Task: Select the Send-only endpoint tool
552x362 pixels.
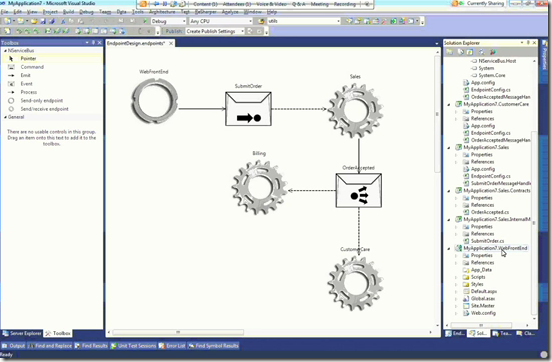Action: coord(53,101)
